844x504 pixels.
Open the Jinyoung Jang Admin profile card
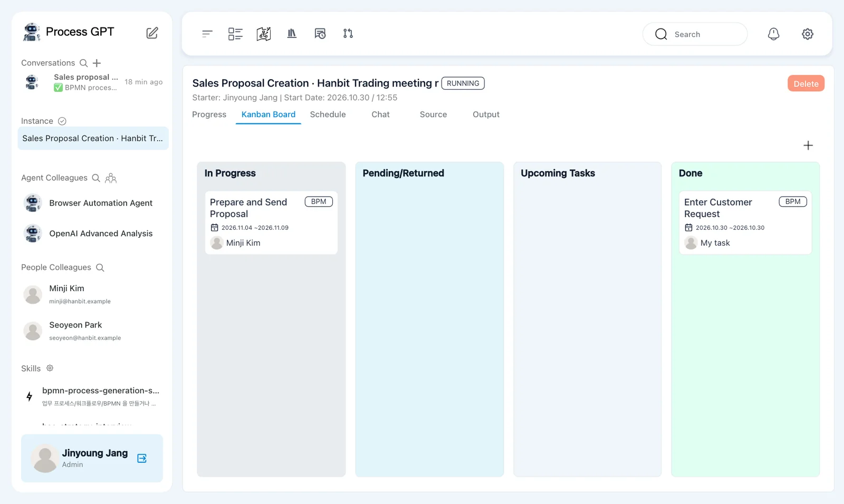(92, 458)
